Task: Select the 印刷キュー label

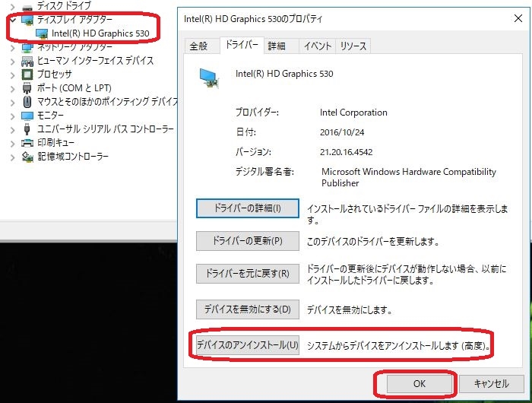Action: (x=55, y=143)
